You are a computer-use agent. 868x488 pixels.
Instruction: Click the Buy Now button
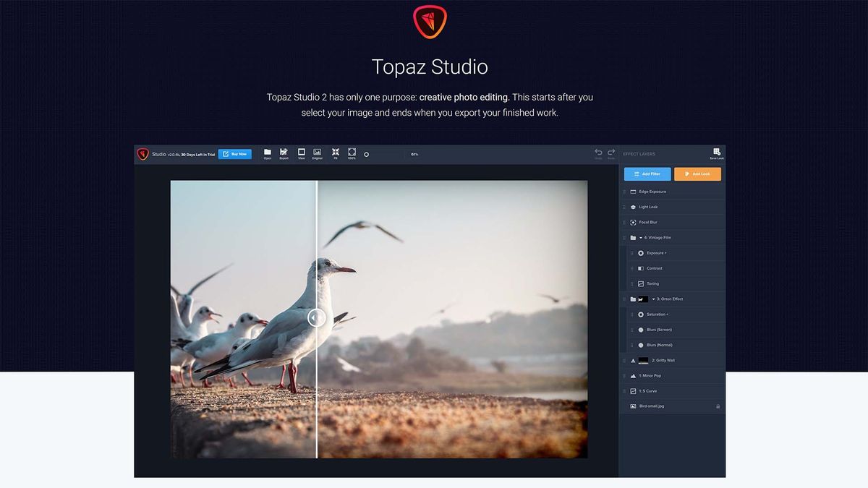(235, 154)
